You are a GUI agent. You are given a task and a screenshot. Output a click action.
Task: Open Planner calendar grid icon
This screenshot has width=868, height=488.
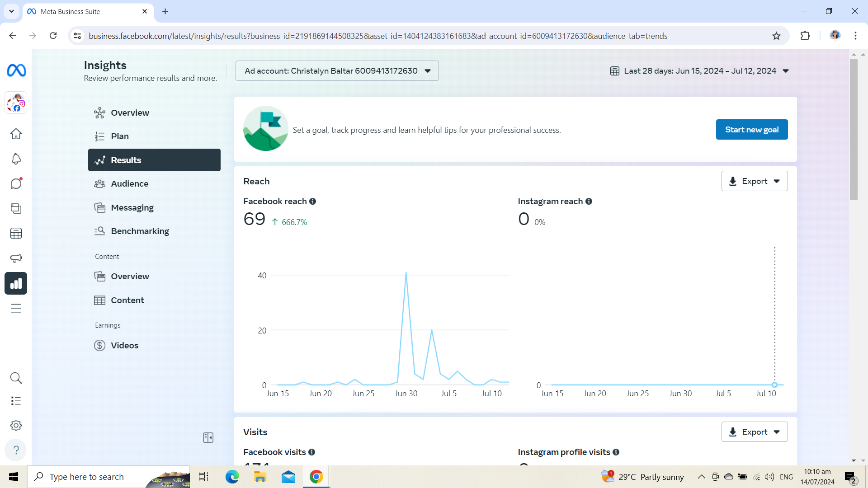tap(16, 234)
